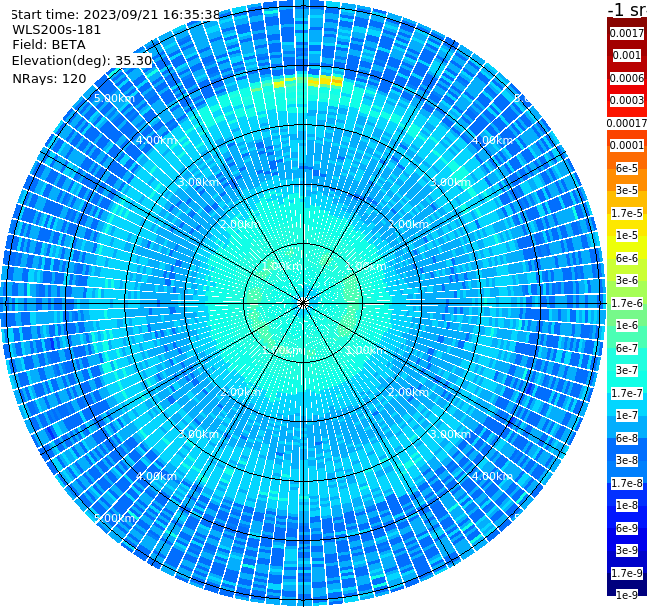Click the "1e-9" colorbar label
647x607 pixels.
pos(627,595)
